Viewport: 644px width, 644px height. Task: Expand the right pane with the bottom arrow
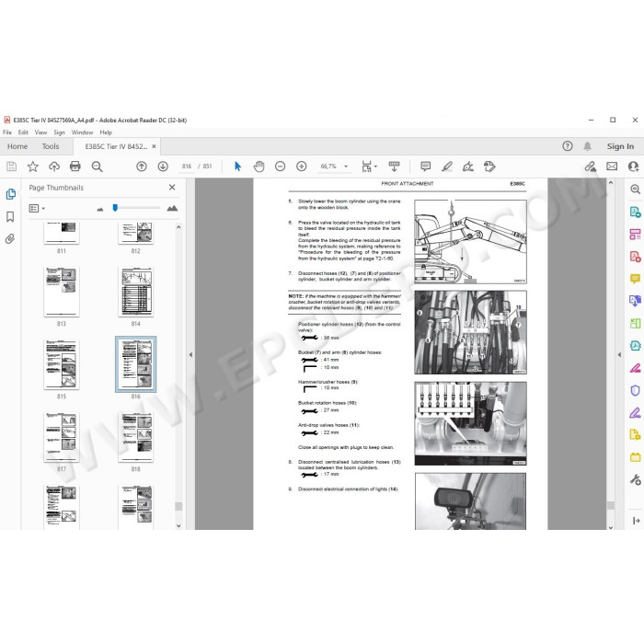(x=637, y=521)
